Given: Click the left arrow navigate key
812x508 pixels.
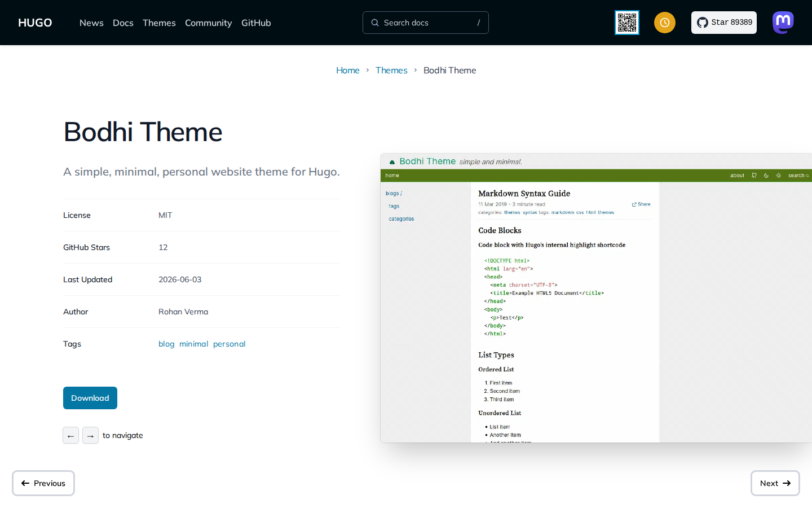Looking at the screenshot, I should [x=70, y=435].
